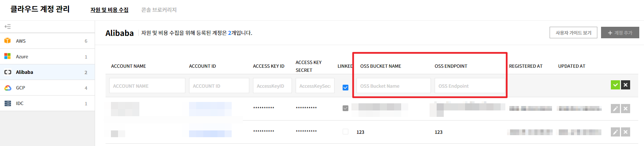
Task: Click the delete X icon in first account row
Action: click(x=625, y=109)
